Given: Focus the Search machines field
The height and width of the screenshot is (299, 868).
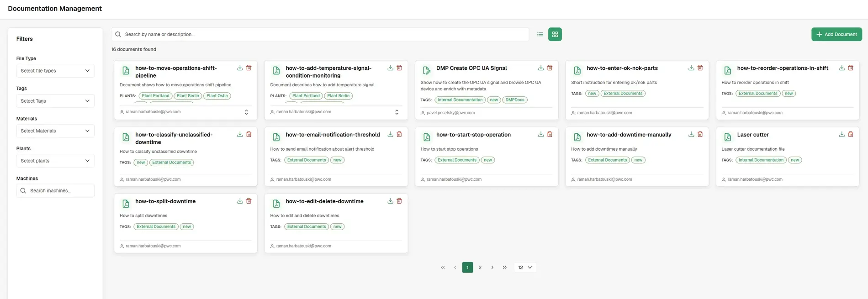Looking at the screenshot, I should [x=55, y=191].
